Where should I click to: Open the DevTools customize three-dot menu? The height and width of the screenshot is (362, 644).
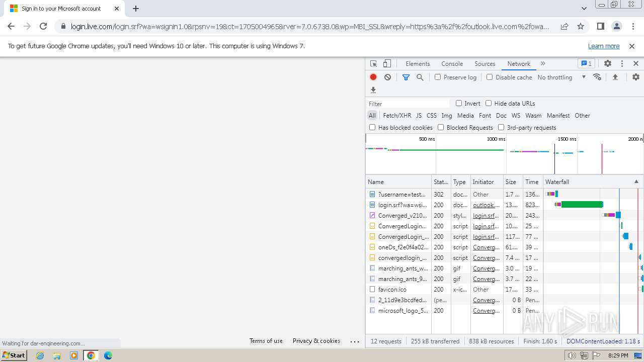click(622, 64)
